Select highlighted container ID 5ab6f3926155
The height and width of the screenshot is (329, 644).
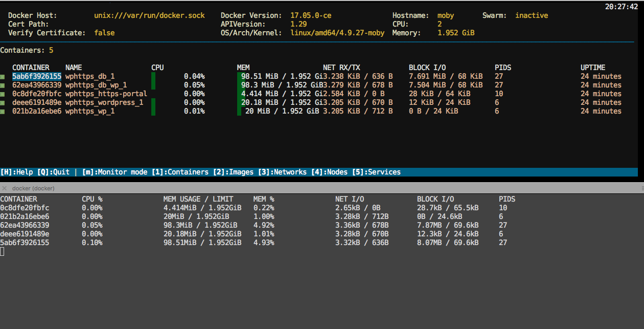click(x=37, y=76)
